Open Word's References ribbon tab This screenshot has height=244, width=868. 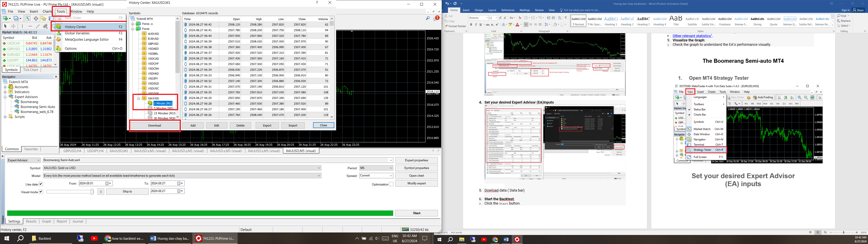click(508, 10)
